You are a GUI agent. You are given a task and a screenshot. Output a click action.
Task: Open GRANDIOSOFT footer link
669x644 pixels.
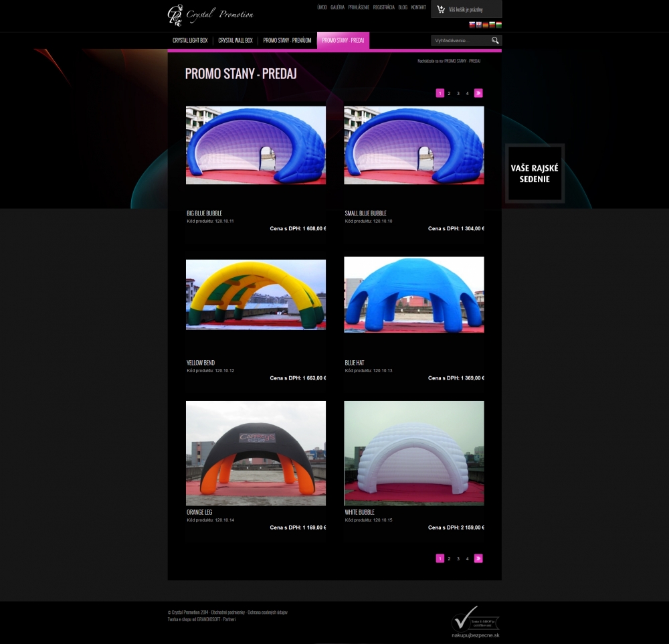tap(209, 619)
